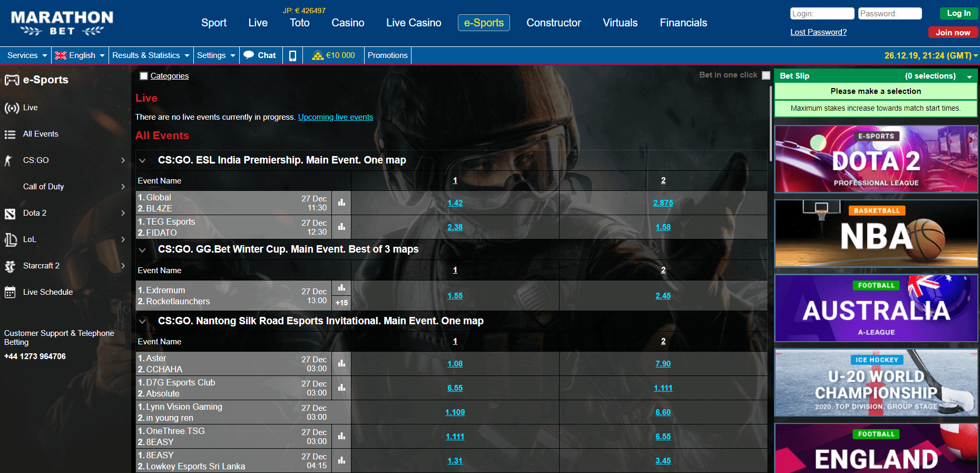The height and width of the screenshot is (473, 980).
Task: Open statistics icon for Extremum vs Rocketlaunchers
Action: tap(341, 288)
